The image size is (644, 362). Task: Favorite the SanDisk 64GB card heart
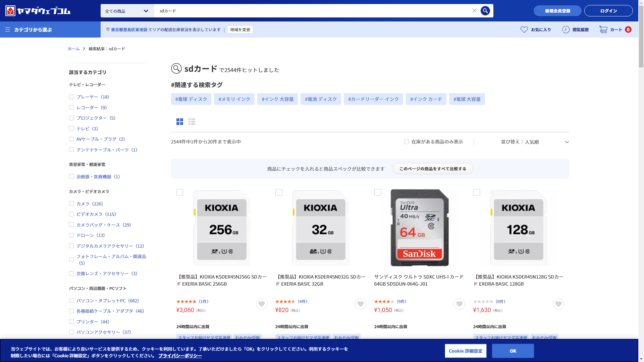coord(459,304)
